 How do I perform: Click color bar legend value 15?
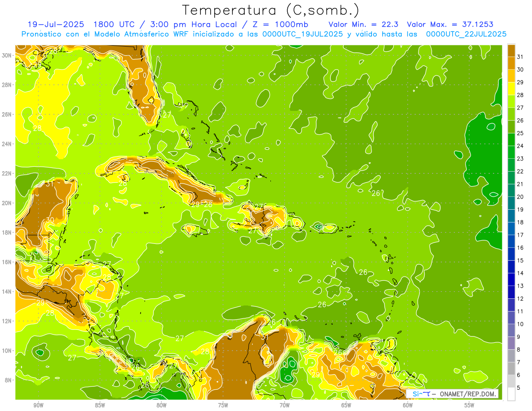[x=520, y=261]
